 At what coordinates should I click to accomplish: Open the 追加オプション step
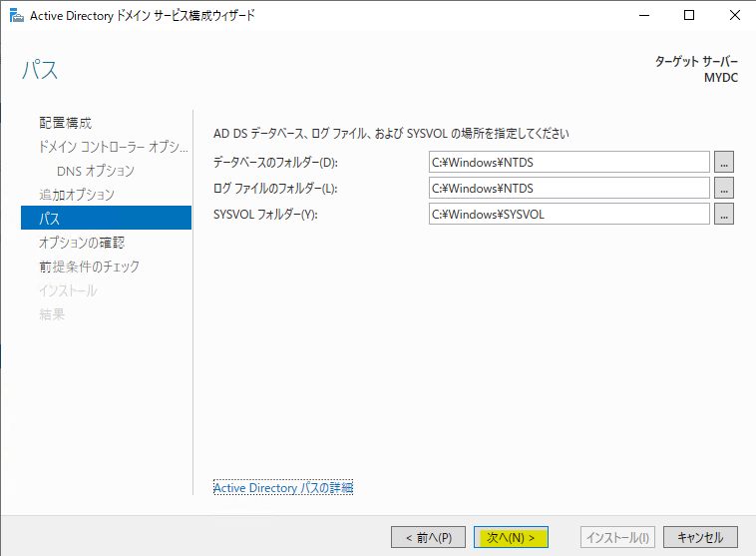[x=77, y=194]
